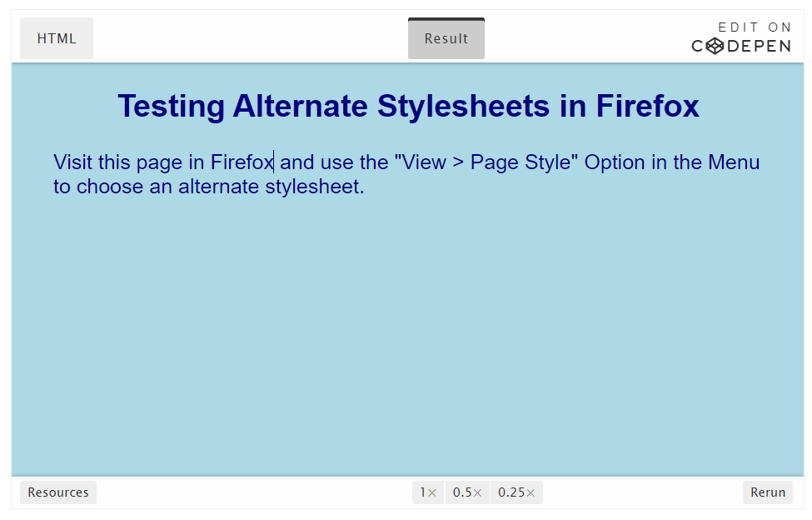Click the empty light blue preview area
This screenshot has width=812, height=520.
tap(407, 337)
